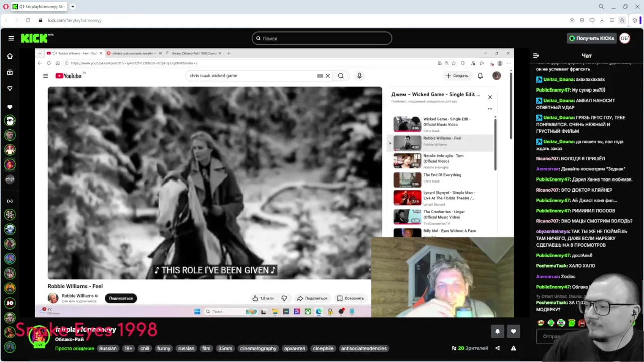Share the stream
This screenshot has height=362, width=644.
[x=498, y=348]
